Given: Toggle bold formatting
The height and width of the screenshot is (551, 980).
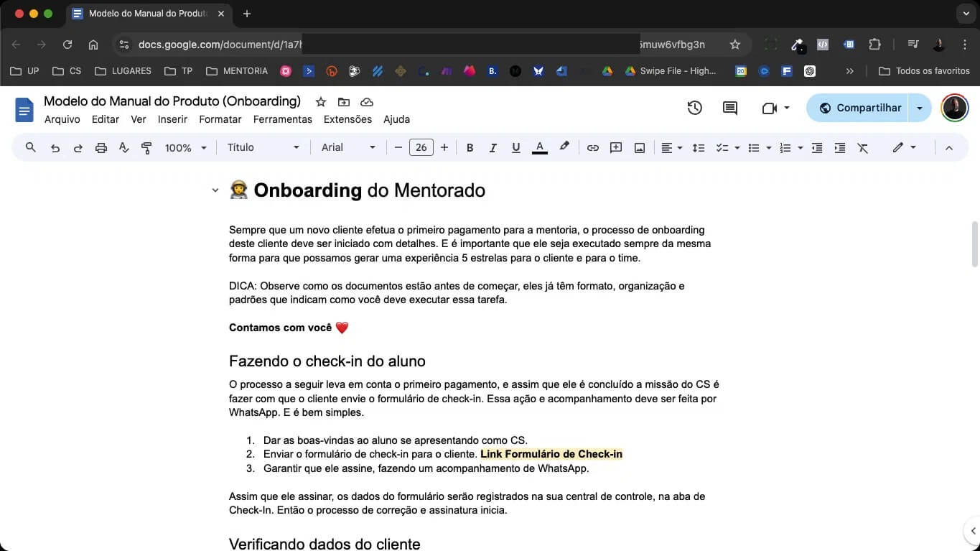Looking at the screenshot, I should coord(470,147).
